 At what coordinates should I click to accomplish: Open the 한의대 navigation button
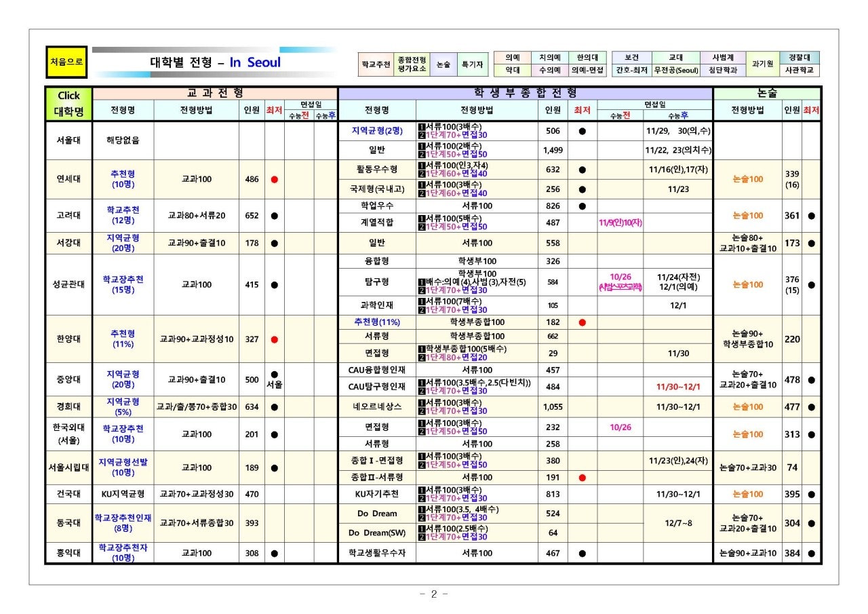click(587, 58)
